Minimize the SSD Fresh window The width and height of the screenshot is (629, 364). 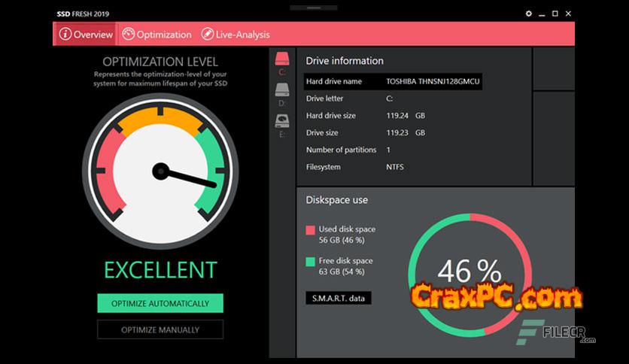point(542,14)
